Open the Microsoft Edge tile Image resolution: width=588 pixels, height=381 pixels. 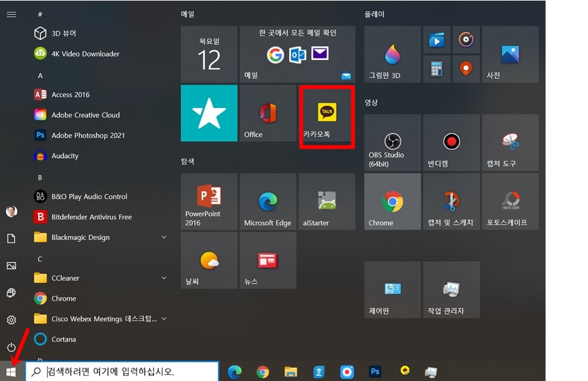coord(268,202)
